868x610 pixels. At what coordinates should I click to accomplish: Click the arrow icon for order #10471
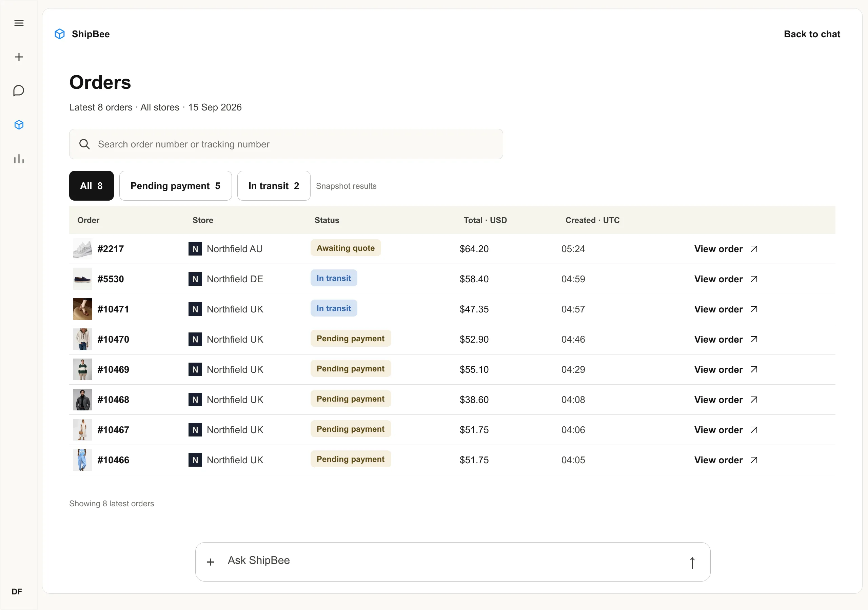754,309
